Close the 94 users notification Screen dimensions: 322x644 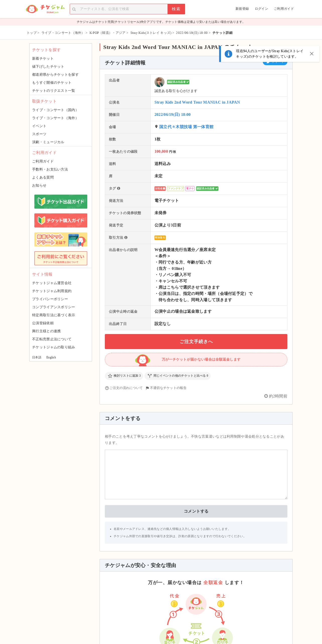coord(311,54)
